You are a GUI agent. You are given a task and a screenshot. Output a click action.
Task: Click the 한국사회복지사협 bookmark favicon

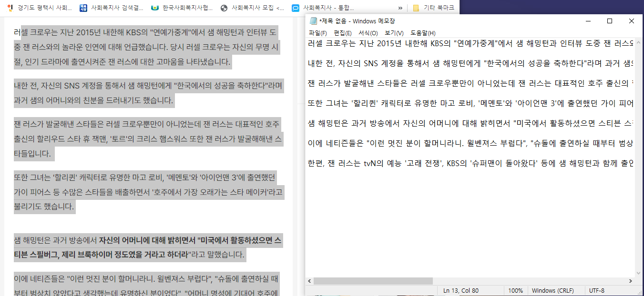coord(154,8)
